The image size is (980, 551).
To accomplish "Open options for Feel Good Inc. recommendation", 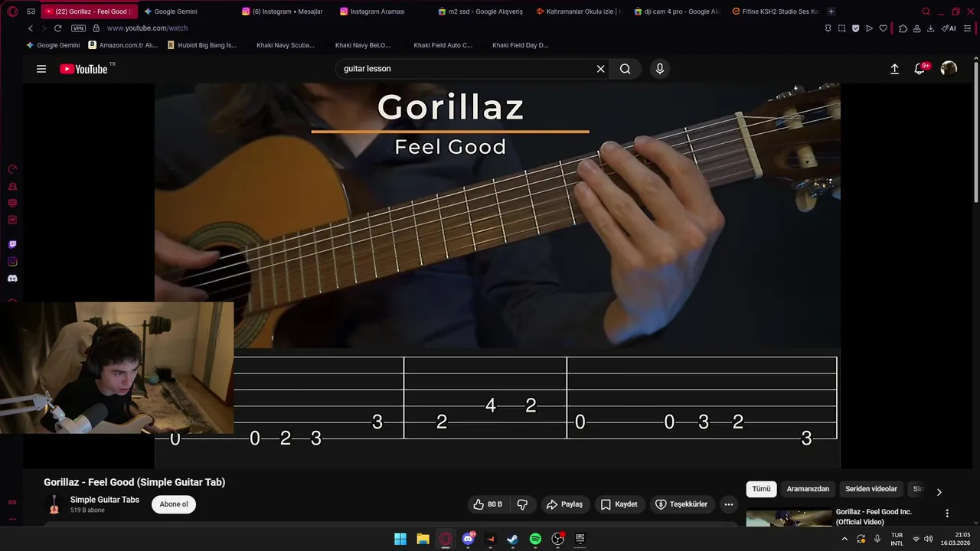I will (947, 514).
